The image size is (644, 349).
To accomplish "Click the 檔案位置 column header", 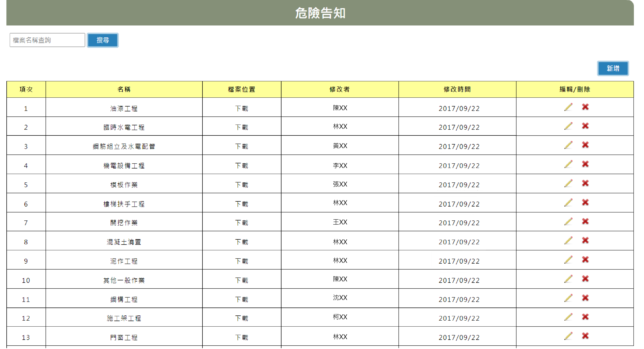I will point(242,89).
